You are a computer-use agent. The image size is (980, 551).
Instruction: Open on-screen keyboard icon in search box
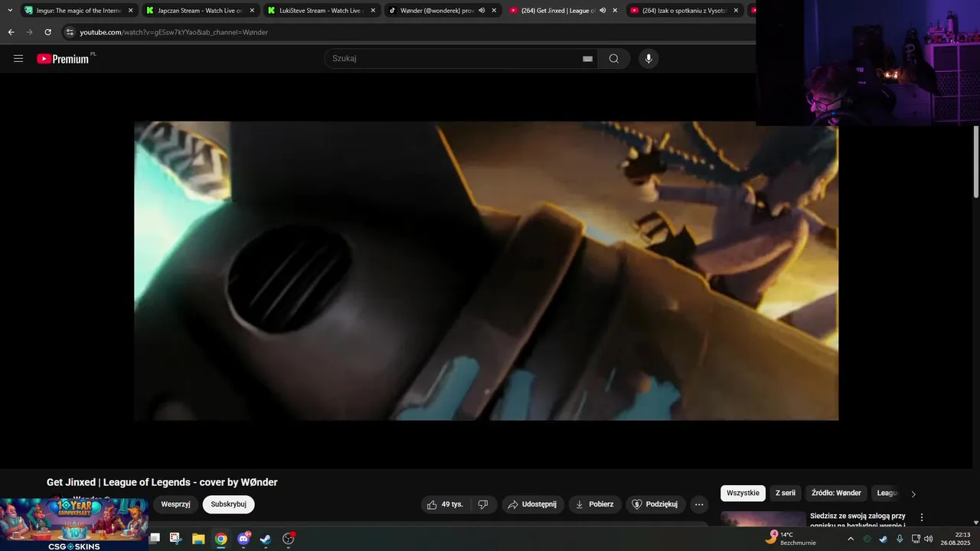pos(588,59)
